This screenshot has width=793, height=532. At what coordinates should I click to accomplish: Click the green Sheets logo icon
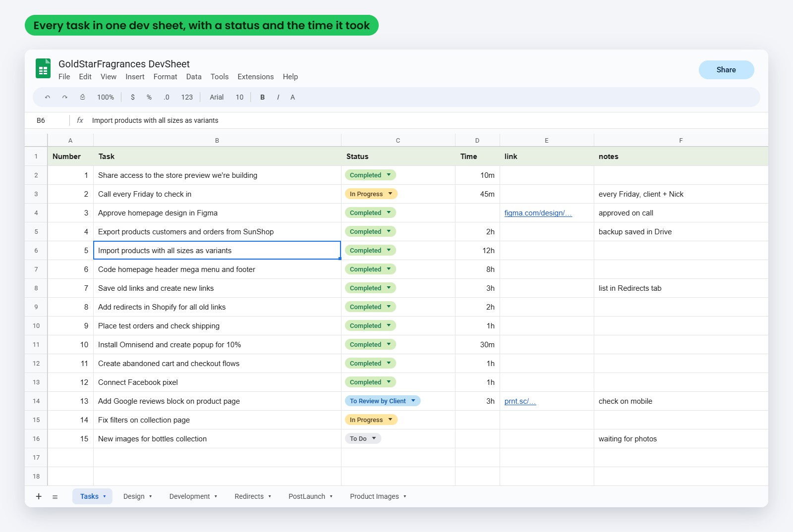click(43, 69)
